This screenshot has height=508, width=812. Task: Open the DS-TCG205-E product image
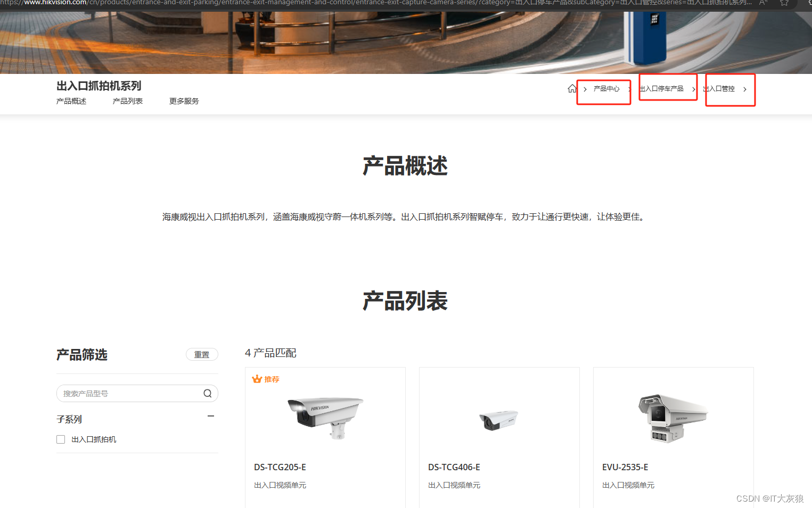coord(325,418)
